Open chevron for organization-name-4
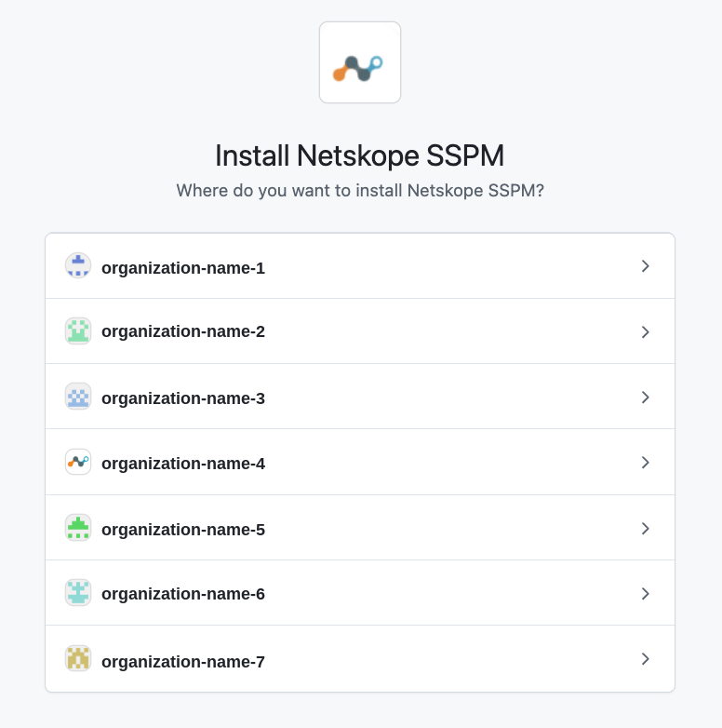Image resolution: width=722 pixels, height=728 pixels. [x=645, y=463]
